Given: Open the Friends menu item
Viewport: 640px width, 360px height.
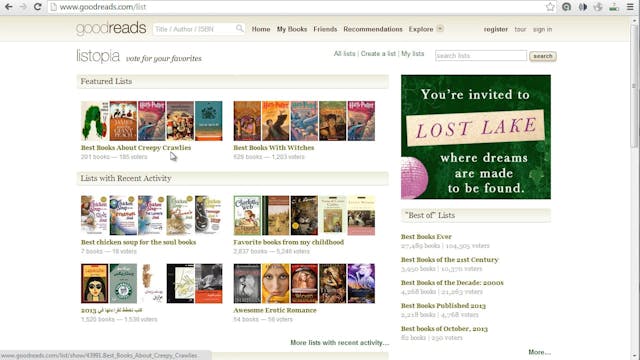Looking at the screenshot, I should click(x=325, y=29).
